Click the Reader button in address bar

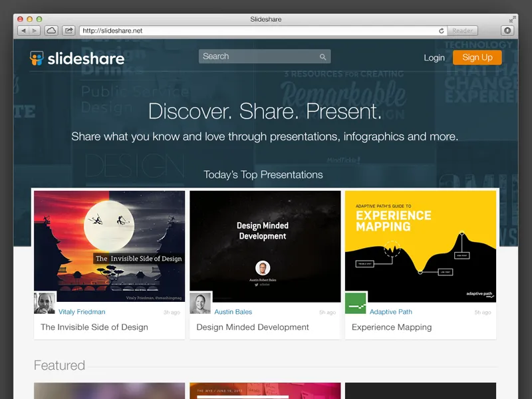tap(462, 31)
